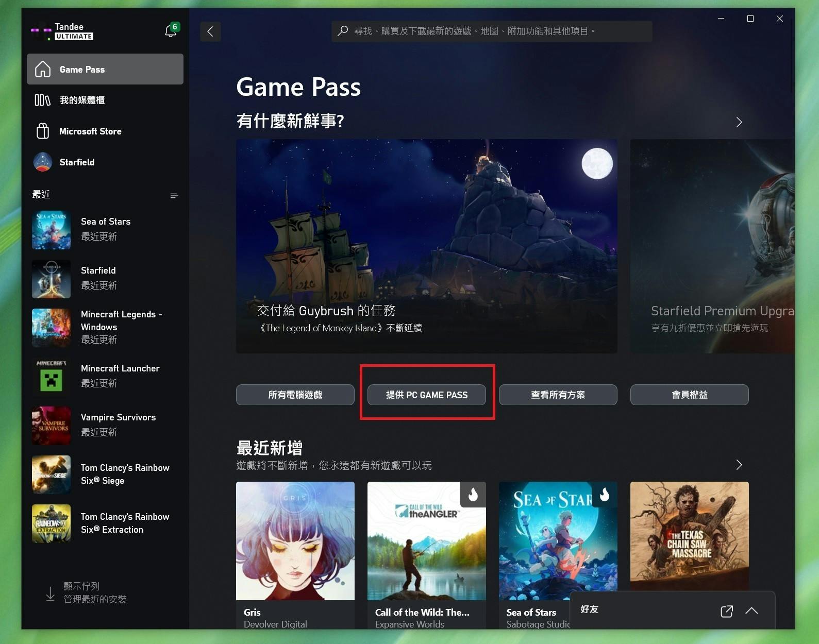Expand 有什麼新鮮事 section with right chevron

point(739,122)
